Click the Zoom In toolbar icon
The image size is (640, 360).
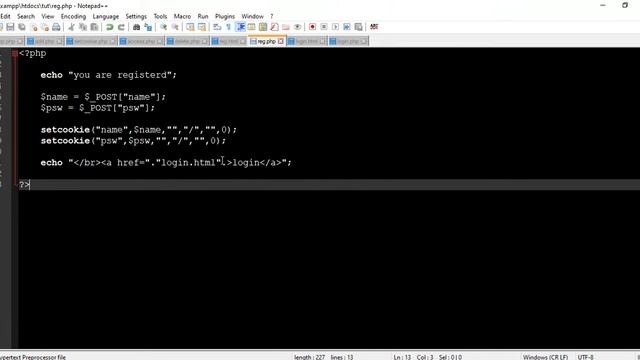163,27
